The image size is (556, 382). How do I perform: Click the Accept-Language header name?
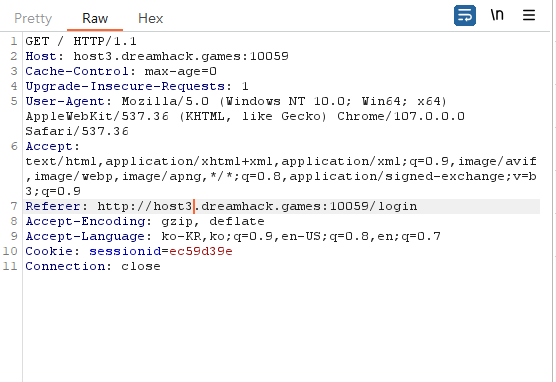(x=85, y=236)
